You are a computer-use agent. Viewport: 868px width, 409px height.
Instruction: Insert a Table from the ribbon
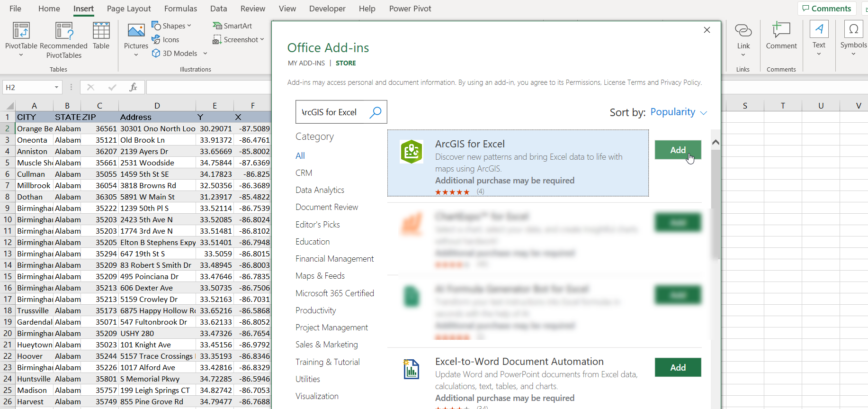pyautogui.click(x=101, y=36)
